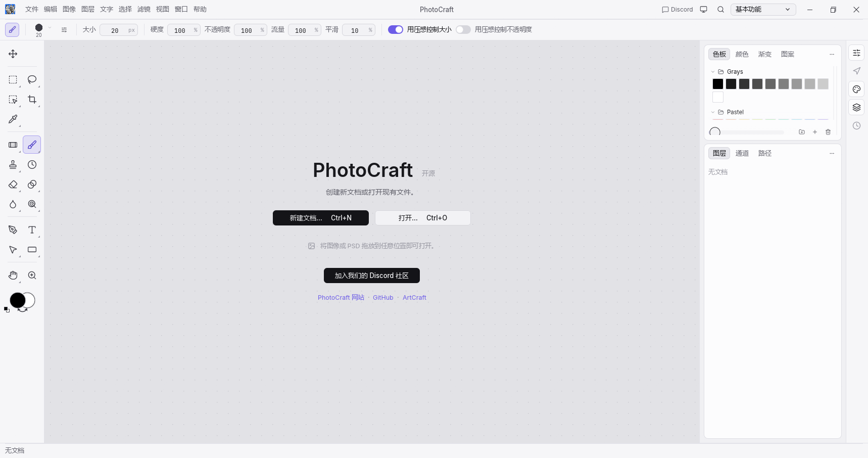This screenshot has height=458, width=868.
Task: Click the palette icon in right strip
Action: 856,89
